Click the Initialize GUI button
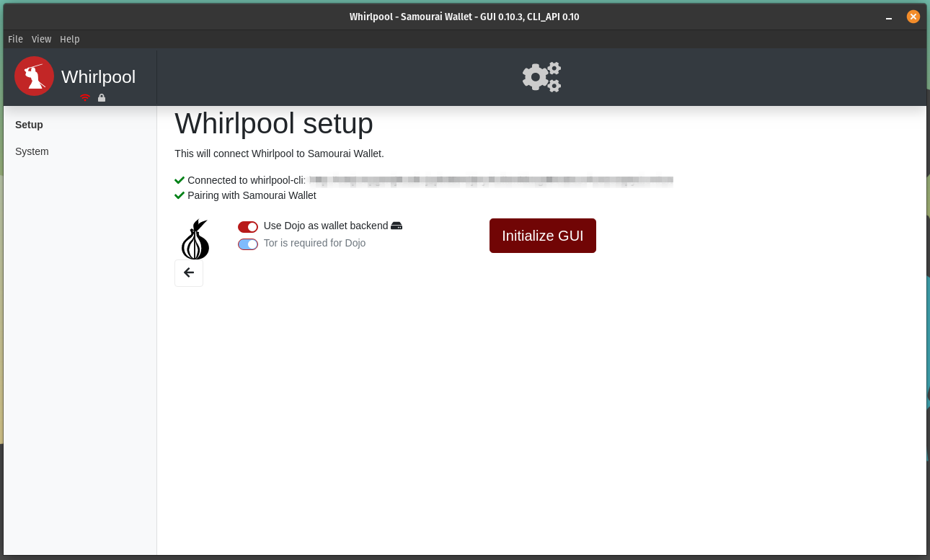The height and width of the screenshot is (560, 930). [543, 236]
